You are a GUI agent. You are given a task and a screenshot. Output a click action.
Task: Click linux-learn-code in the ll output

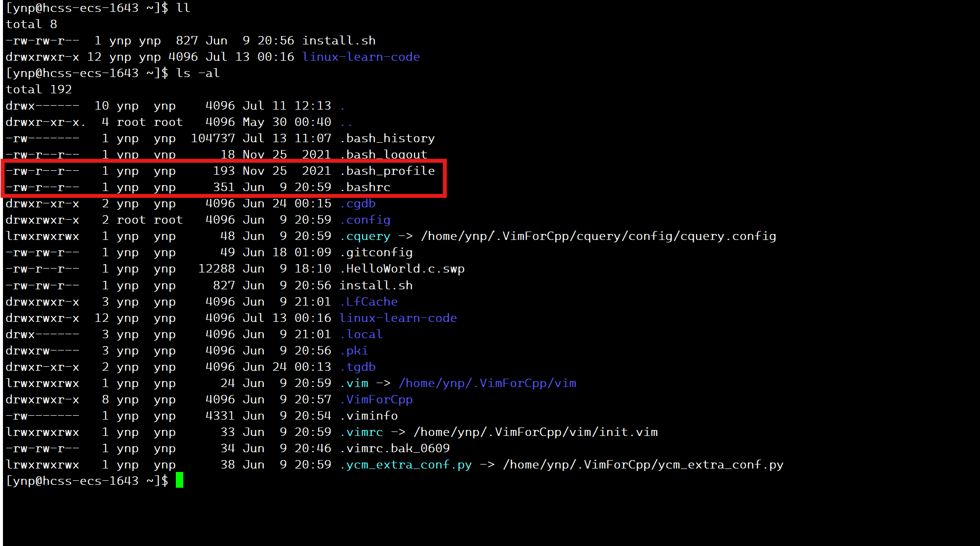tap(362, 57)
